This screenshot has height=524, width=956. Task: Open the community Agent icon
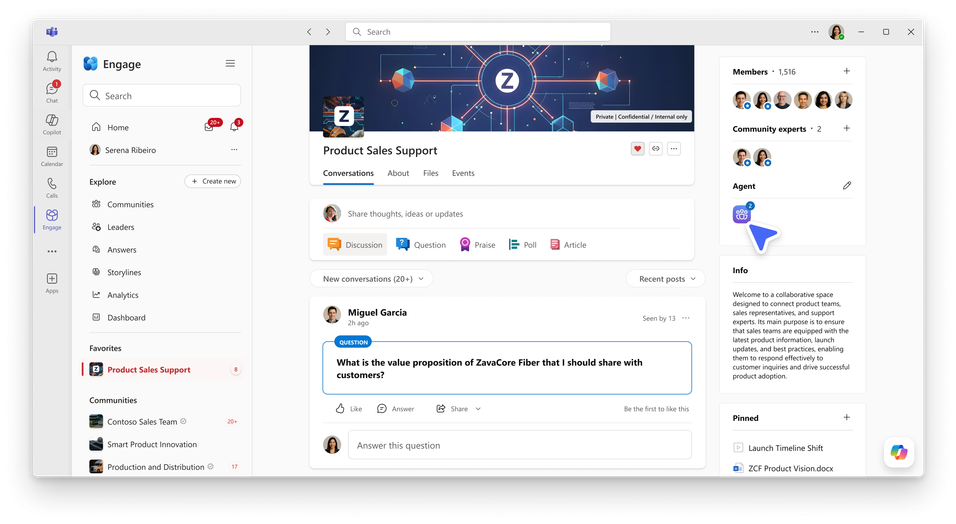coord(742,214)
